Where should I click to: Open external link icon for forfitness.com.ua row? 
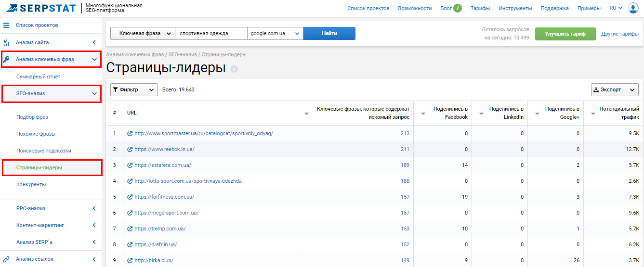coord(130,197)
